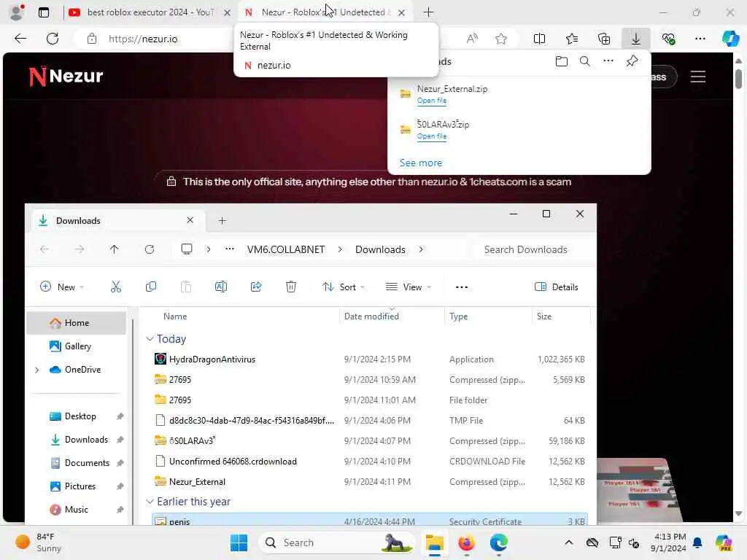This screenshot has height=560, width=747.
Task: Click the Edge browser back arrow
Action: point(20,39)
